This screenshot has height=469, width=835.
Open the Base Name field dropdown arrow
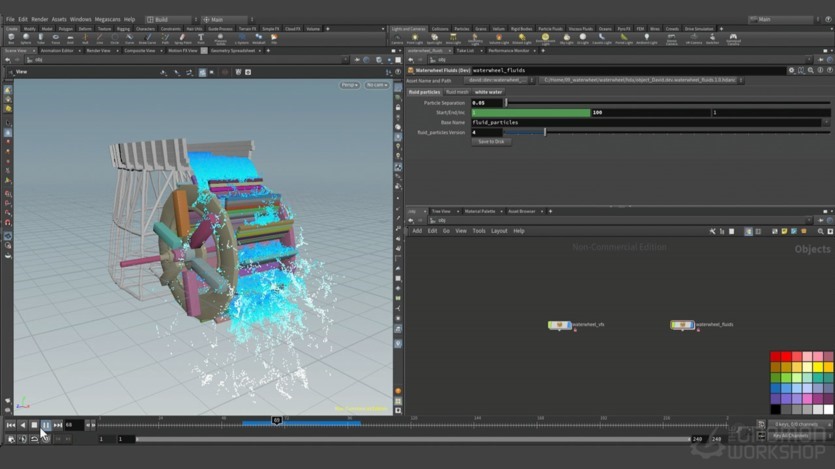(826, 122)
